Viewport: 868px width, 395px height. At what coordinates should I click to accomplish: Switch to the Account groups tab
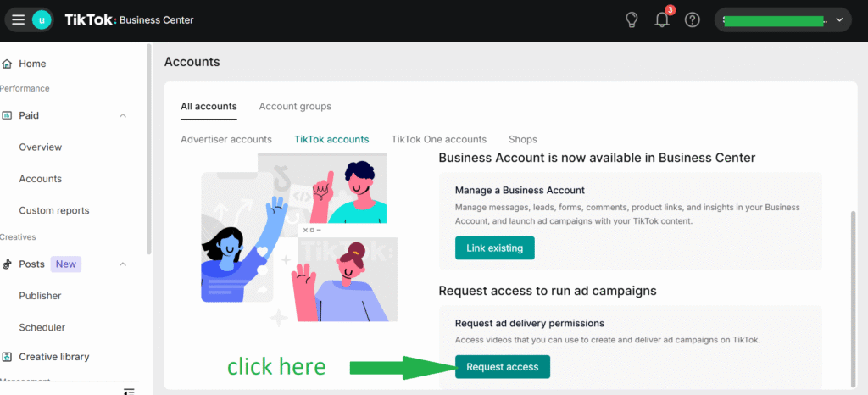coord(295,106)
